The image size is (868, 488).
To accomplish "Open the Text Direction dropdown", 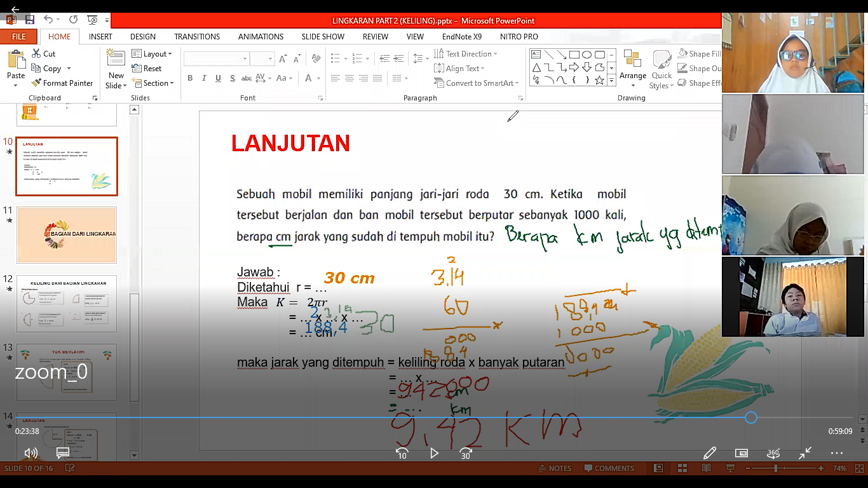I will pos(466,54).
